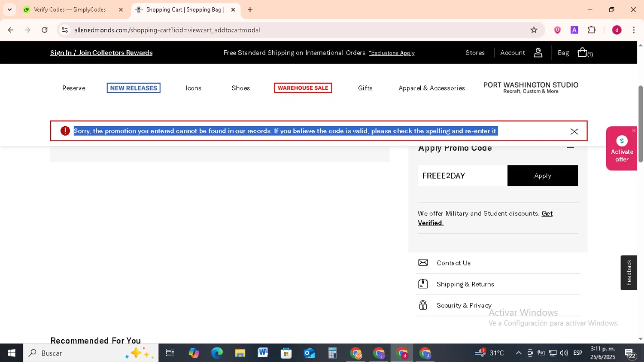Follow the Get Verified link
Image resolution: width=644 pixels, height=362 pixels.
485,218
